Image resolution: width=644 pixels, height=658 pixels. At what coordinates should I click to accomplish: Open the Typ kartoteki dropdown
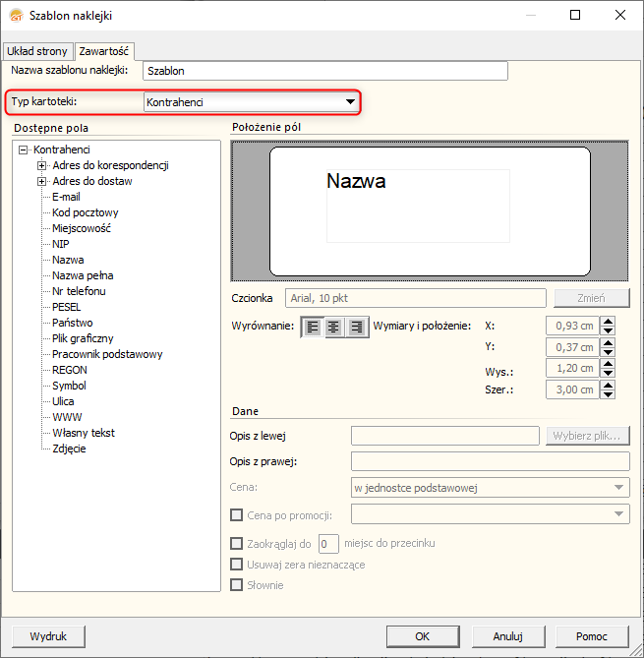point(350,102)
